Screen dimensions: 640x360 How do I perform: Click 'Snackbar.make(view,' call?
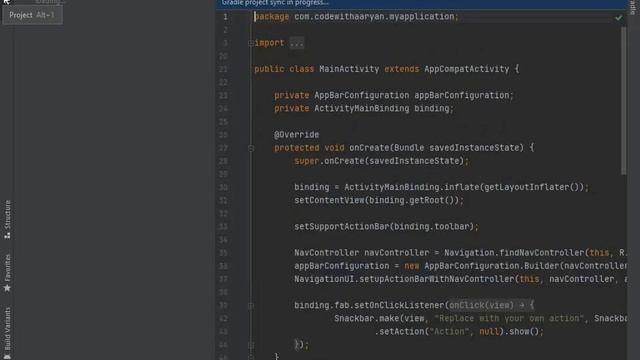[x=381, y=318]
